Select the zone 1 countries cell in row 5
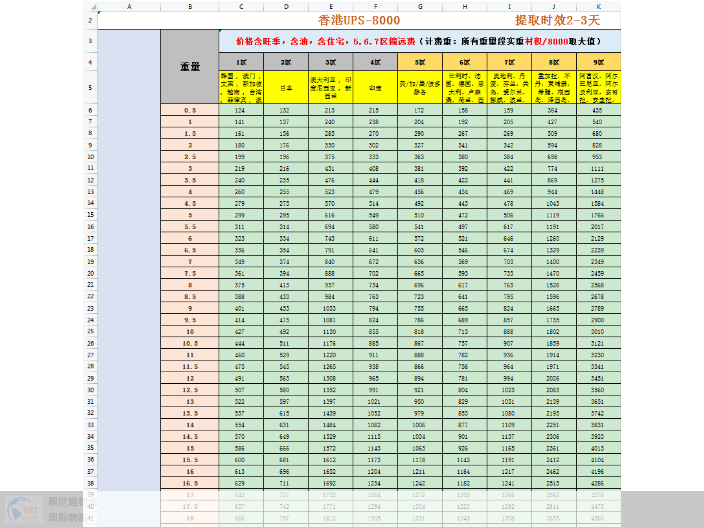 coord(241,88)
